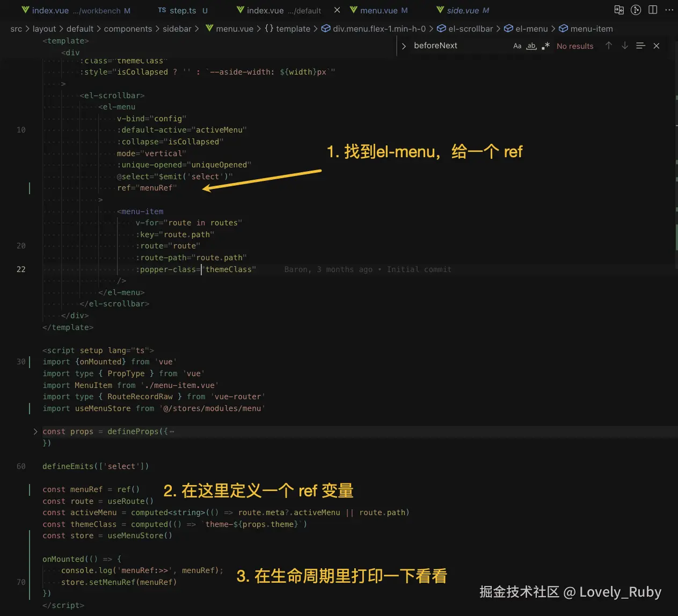
Task: Toggle Match Whole Word (ab) in find
Action: [x=531, y=46]
